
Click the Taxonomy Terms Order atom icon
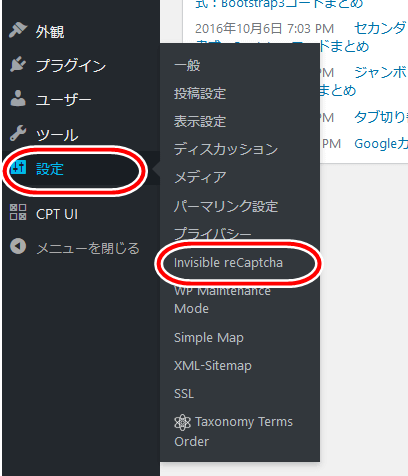(182, 422)
